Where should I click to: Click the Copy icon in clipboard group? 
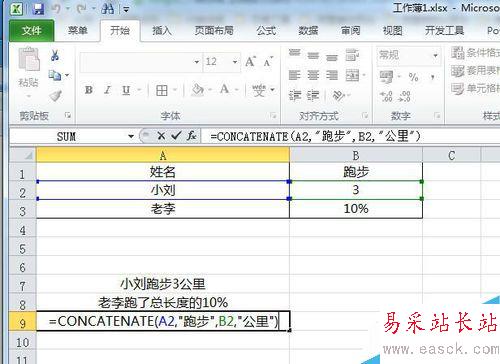(x=55, y=76)
